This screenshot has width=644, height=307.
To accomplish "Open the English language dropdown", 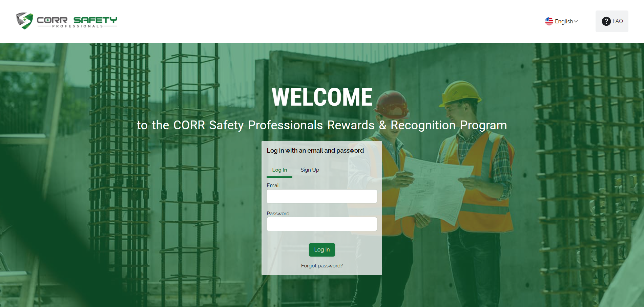I will 563,21.
